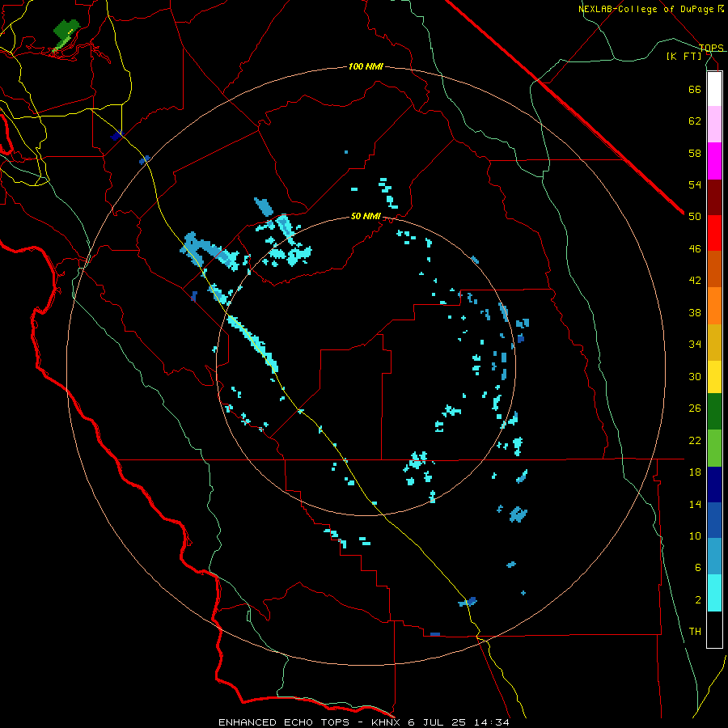
Task: Click the 54 value on the scale
Action: (x=695, y=184)
